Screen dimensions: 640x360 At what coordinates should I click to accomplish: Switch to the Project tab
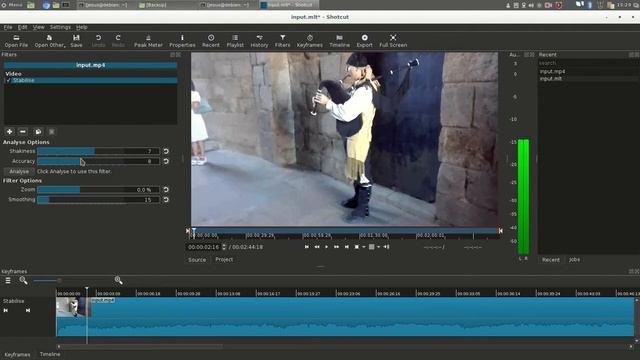pos(224,260)
